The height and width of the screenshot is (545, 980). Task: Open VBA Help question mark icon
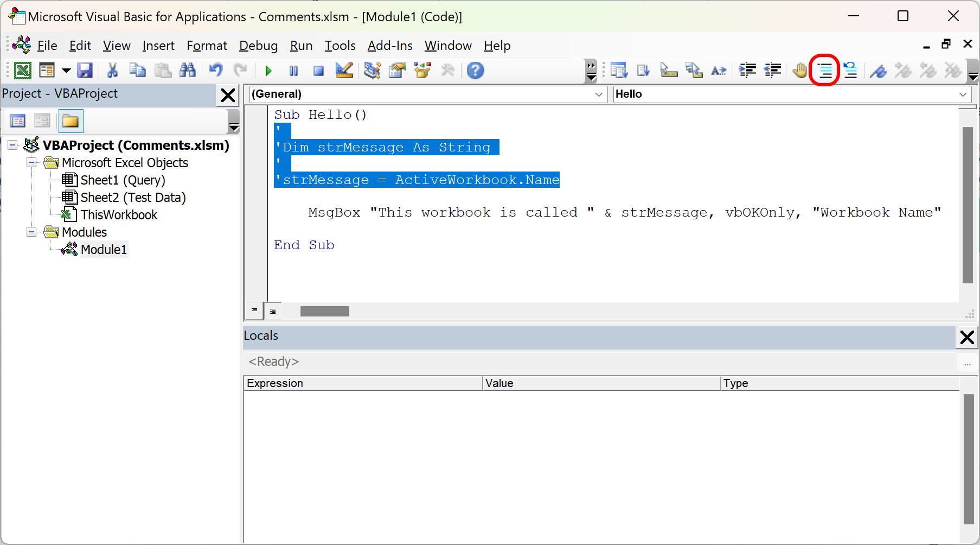[475, 71]
